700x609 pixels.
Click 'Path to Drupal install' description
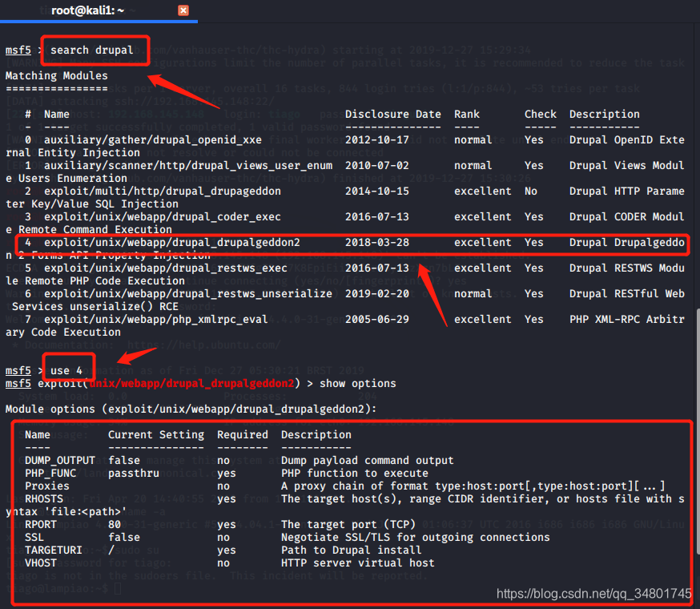tap(352, 550)
